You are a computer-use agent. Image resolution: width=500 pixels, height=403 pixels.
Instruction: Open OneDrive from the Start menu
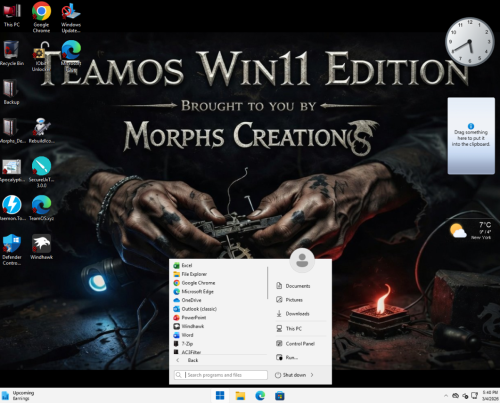[219, 300]
